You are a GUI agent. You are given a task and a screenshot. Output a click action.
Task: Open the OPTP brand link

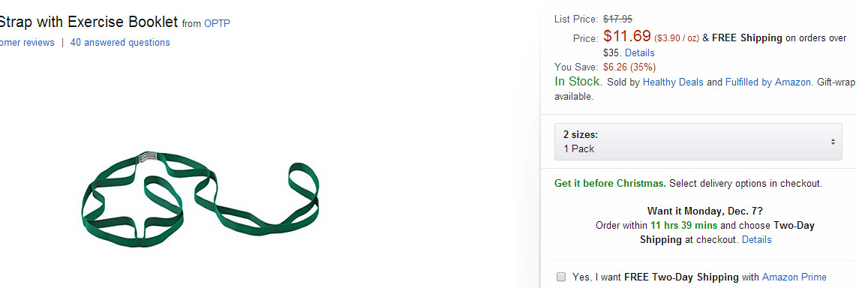pyautogui.click(x=217, y=23)
